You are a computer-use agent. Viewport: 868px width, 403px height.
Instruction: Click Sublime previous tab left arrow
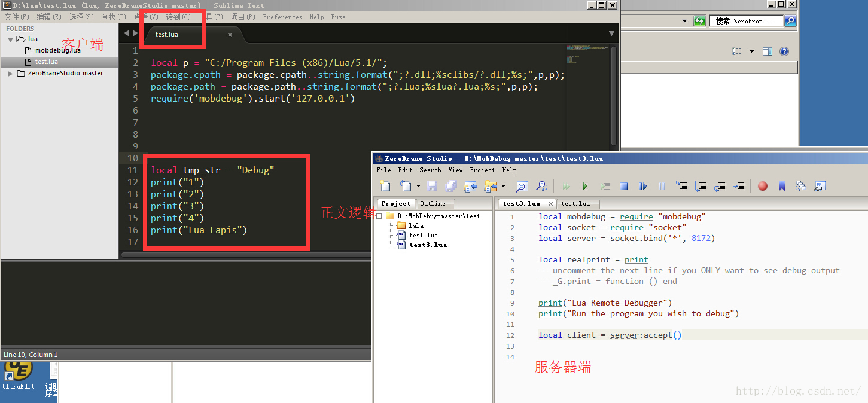pos(126,33)
